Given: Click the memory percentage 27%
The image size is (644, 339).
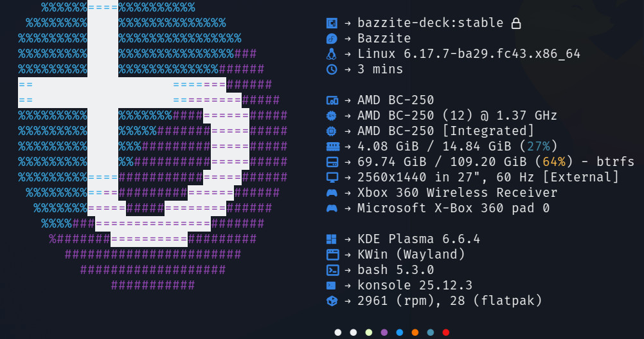Looking at the screenshot, I should 539,146.
